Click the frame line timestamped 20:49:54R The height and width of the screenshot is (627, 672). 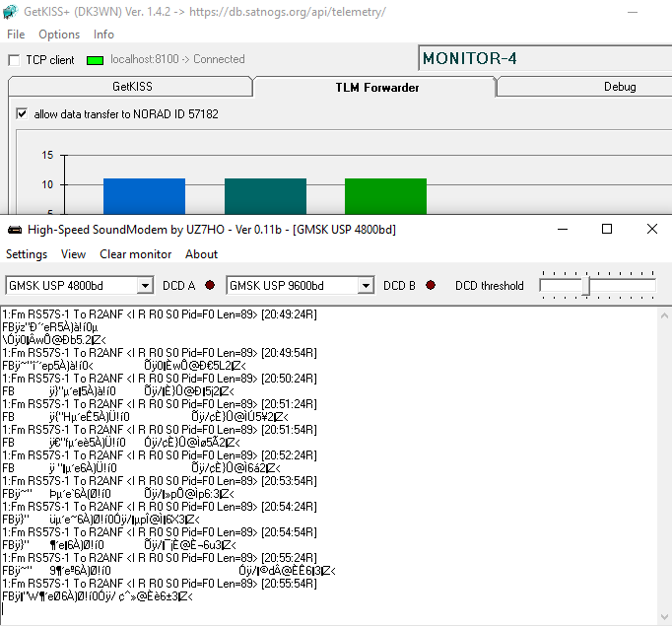(160, 353)
